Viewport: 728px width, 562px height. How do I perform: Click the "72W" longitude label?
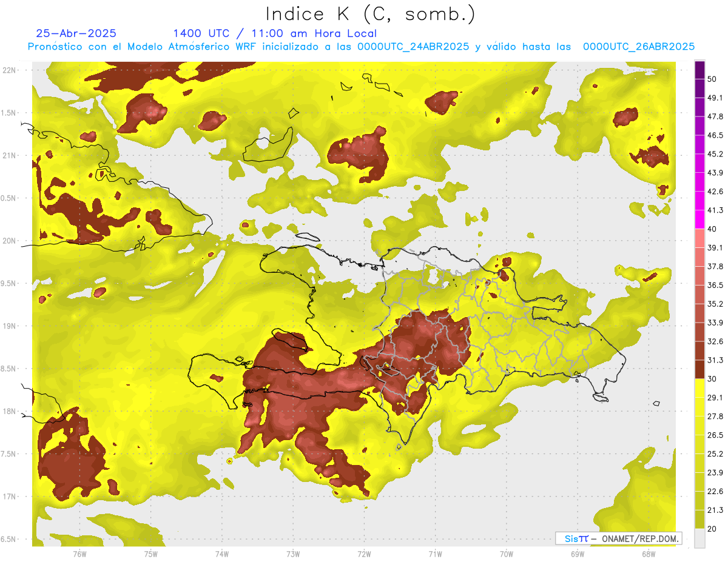click(364, 554)
